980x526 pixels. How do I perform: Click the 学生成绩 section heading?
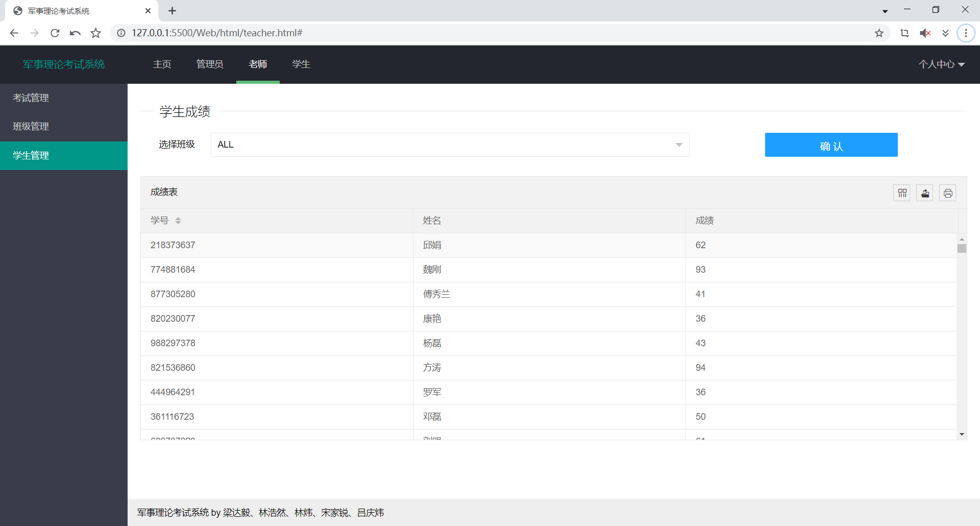pos(185,111)
